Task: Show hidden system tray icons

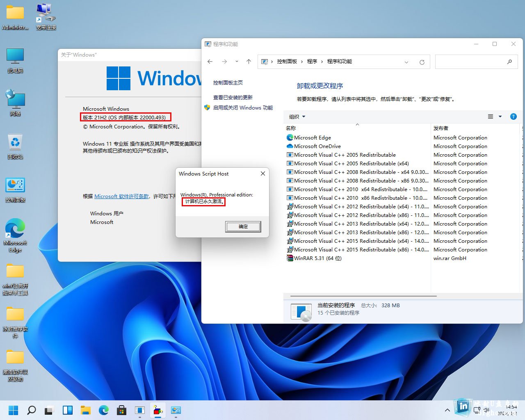Action: [x=447, y=410]
